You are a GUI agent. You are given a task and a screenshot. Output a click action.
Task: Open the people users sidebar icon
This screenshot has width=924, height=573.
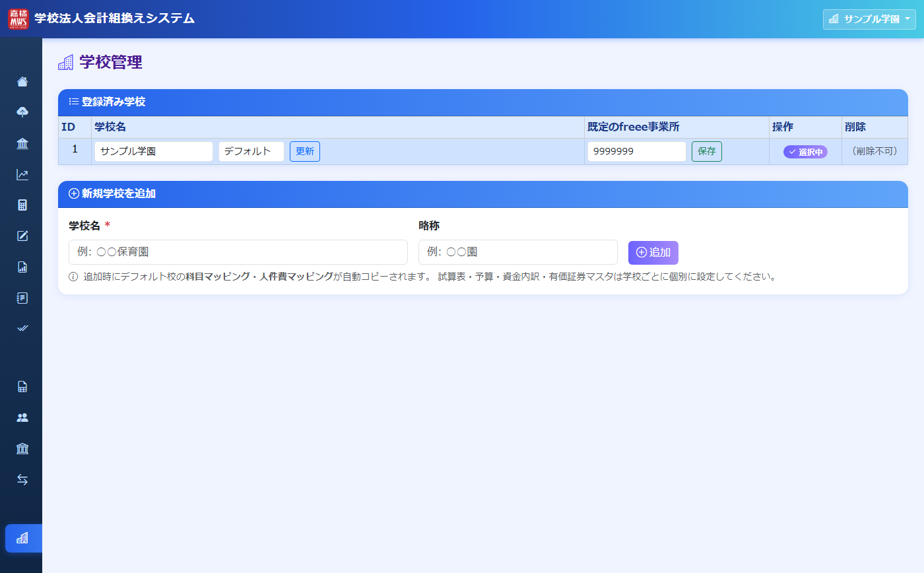tap(22, 418)
